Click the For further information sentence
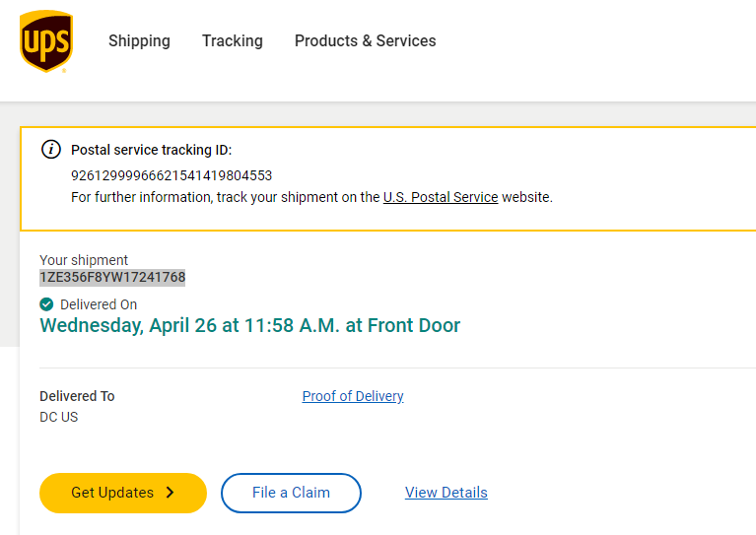The image size is (756, 535). [x=226, y=197]
